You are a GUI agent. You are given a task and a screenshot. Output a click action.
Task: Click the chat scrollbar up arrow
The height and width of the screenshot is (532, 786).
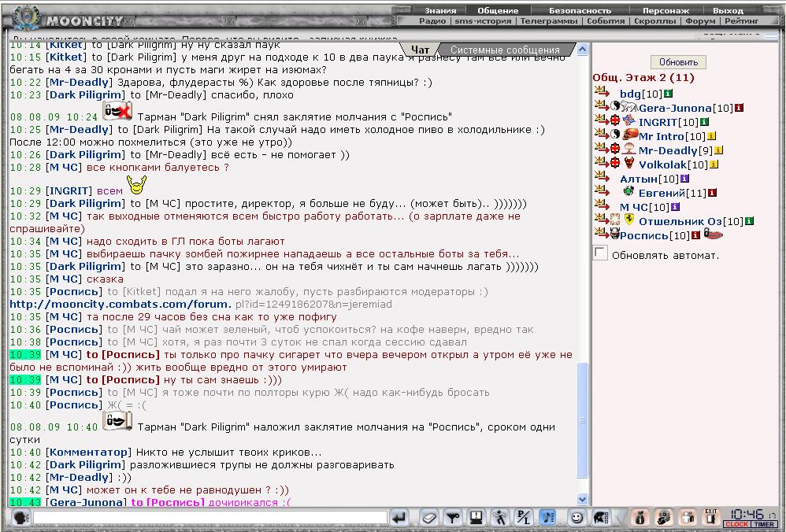[583, 49]
